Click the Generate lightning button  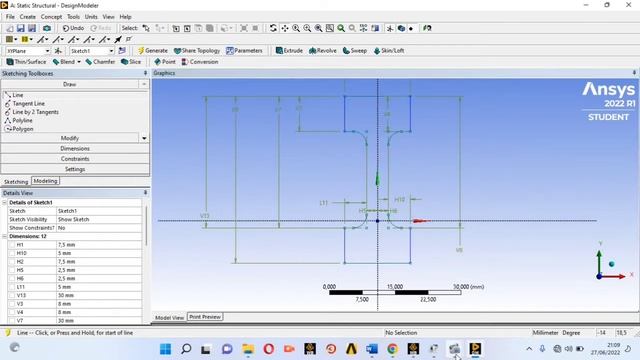tap(153, 51)
